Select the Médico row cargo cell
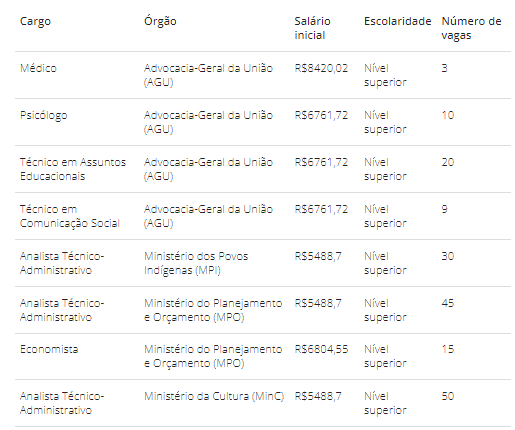 click(x=38, y=68)
